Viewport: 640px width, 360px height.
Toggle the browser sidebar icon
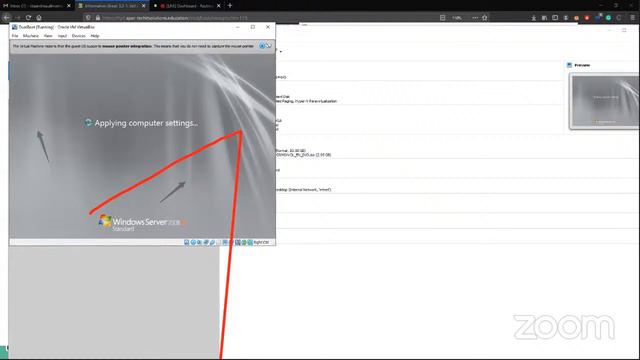click(x=555, y=18)
